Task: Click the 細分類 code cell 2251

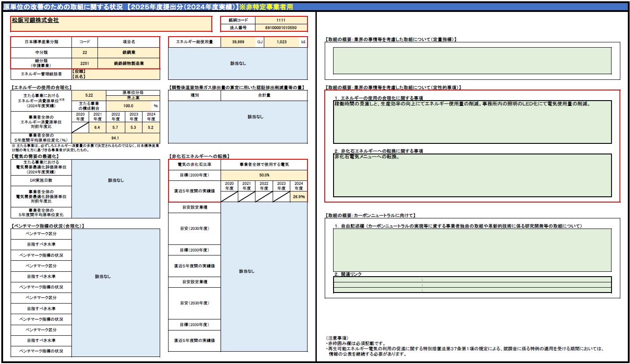Action: (84, 63)
